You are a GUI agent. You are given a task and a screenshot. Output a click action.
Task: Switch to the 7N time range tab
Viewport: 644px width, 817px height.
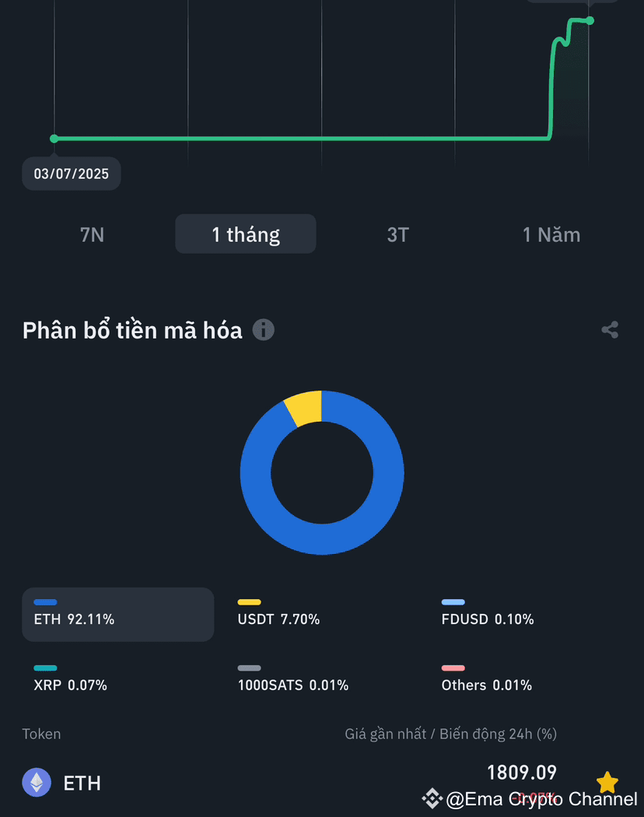click(x=92, y=234)
